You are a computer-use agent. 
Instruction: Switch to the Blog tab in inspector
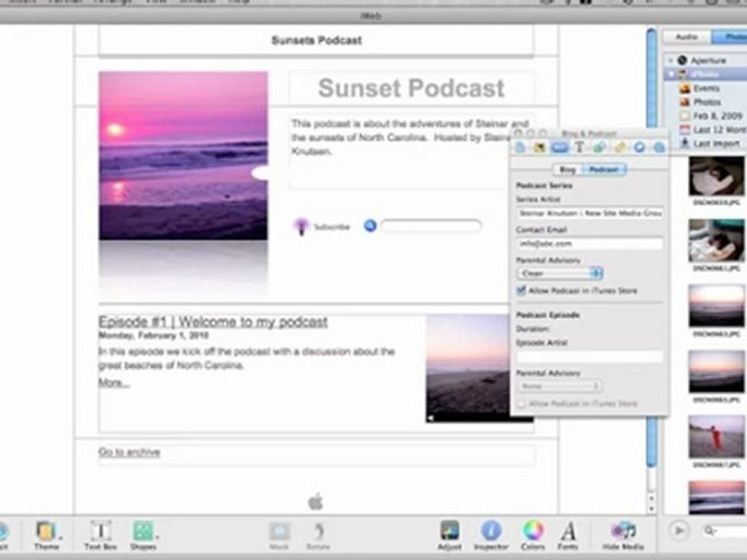pyautogui.click(x=567, y=170)
